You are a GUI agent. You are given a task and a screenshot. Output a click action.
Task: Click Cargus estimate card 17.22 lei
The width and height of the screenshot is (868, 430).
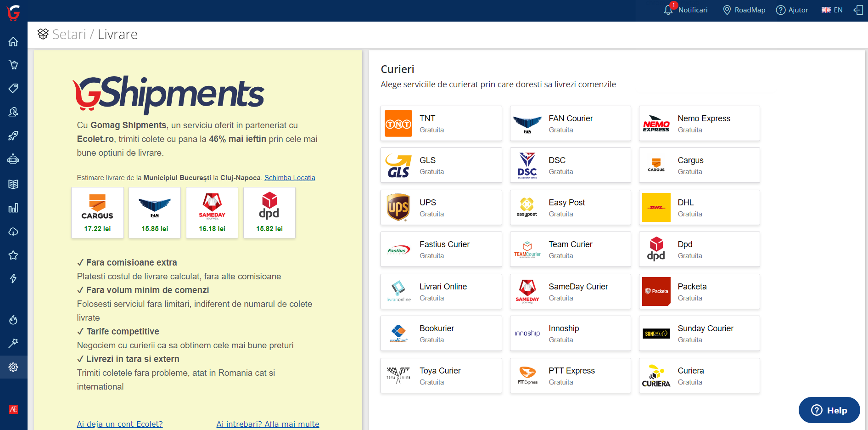pyautogui.click(x=97, y=213)
